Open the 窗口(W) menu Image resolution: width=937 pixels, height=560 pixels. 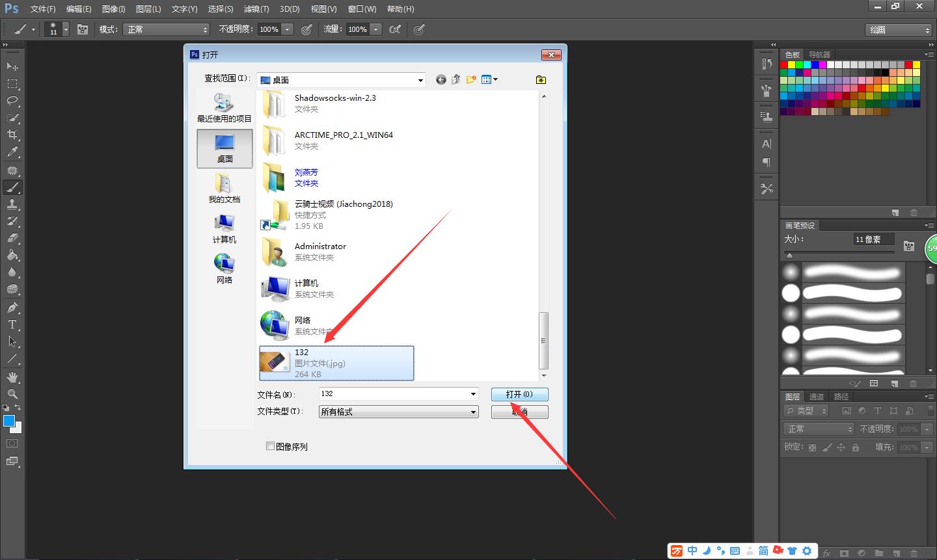click(x=362, y=9)
